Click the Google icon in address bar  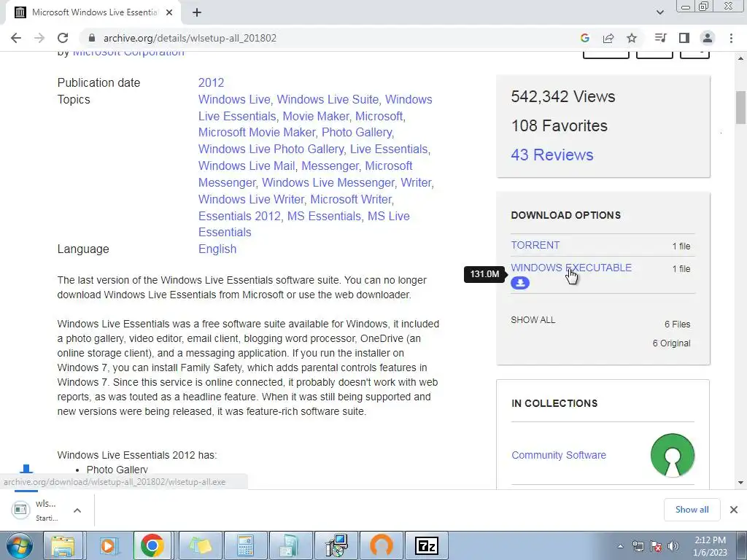[585, 38]
